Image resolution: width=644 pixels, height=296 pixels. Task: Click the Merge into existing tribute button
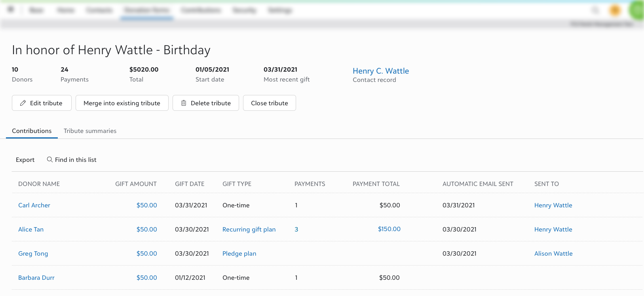point(122,103)
